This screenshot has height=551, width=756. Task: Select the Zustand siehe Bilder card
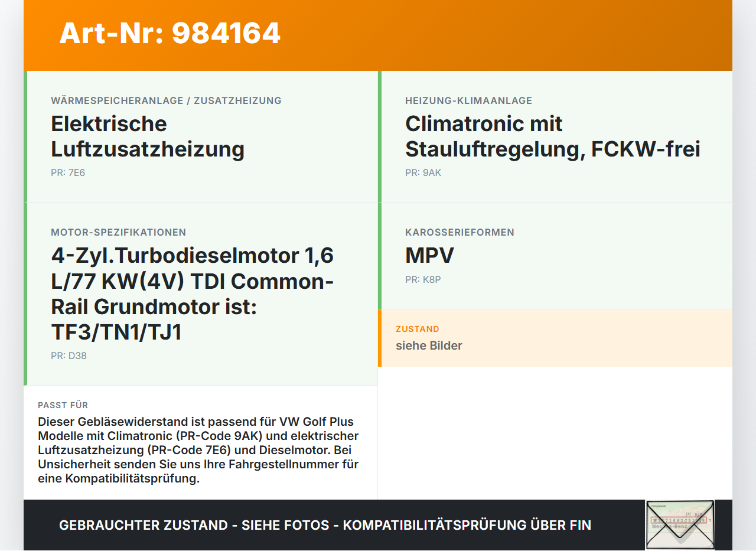click(555, 338)
